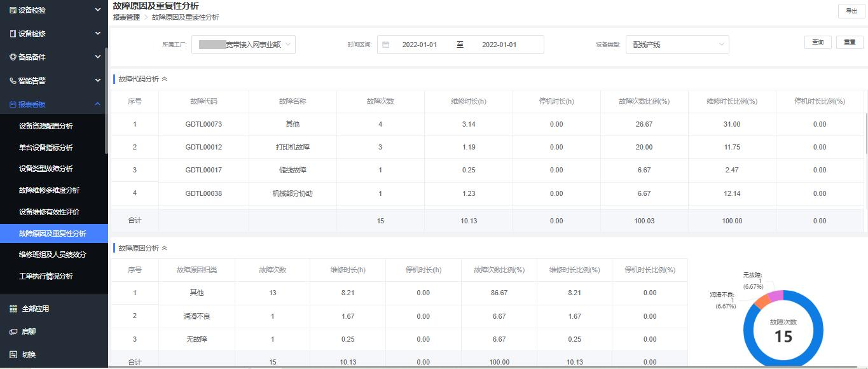Click the 全部应用 grid icon
The height and width of the screenshot is (369, 868).
pyautogui.click(x=13, y=309)
